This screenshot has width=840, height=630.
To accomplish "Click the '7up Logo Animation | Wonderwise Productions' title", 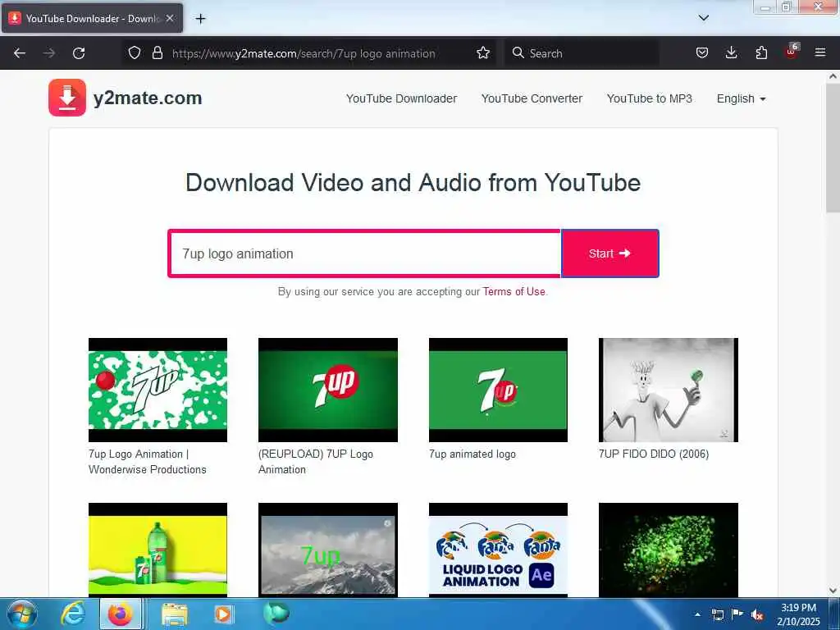I will click(148, 462).
